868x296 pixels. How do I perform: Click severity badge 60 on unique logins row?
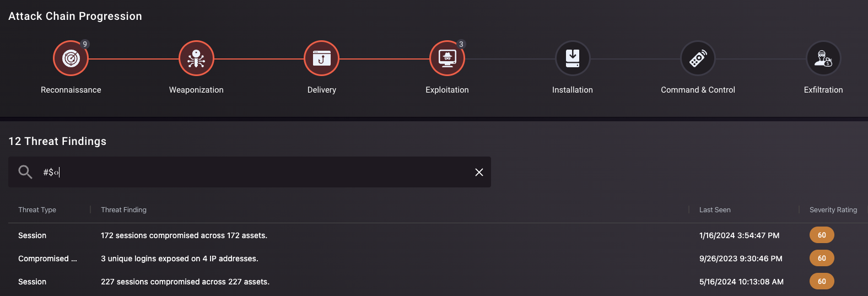[x=822, y=258]
